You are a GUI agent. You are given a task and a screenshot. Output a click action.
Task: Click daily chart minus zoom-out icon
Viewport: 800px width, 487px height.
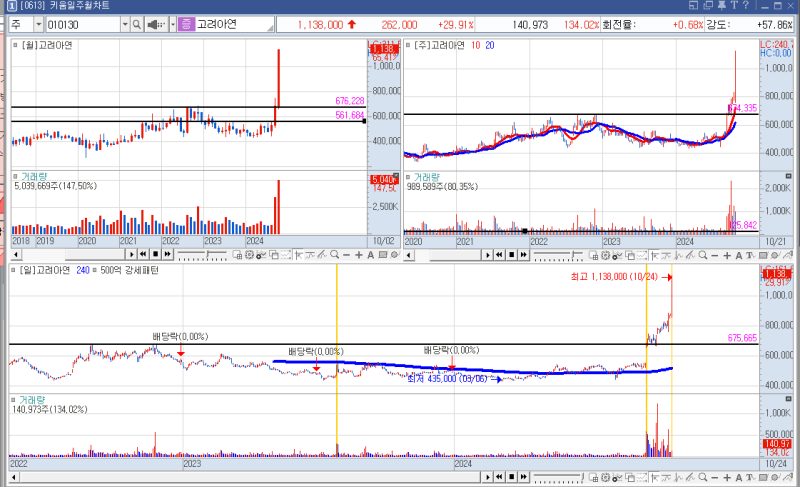[x=715, y=477]
